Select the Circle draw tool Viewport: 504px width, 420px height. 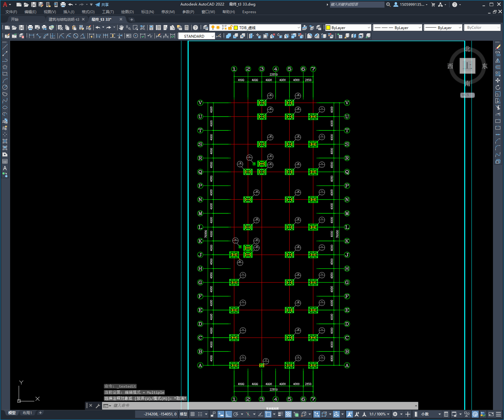[x=5, y=87]
